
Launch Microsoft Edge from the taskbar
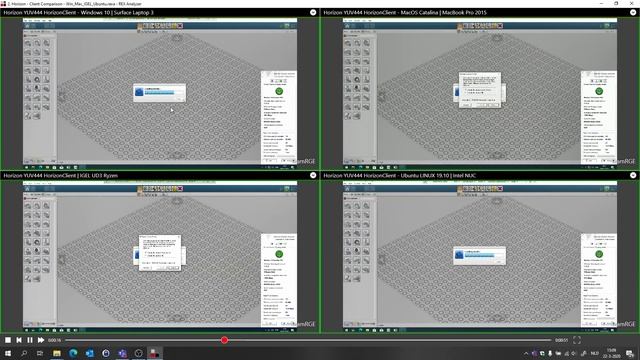tap(73, 353)
